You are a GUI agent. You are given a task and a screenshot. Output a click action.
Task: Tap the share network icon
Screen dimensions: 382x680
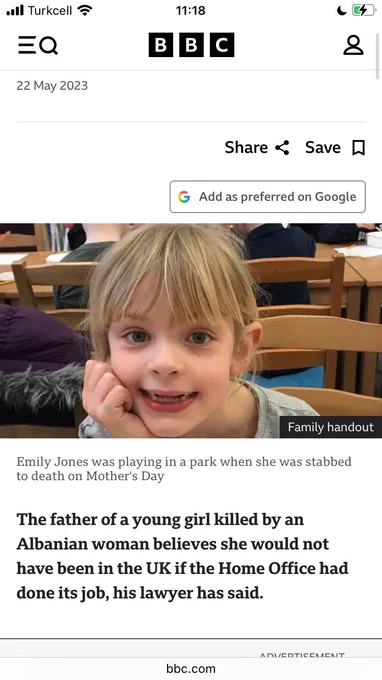tap(282, 147)
